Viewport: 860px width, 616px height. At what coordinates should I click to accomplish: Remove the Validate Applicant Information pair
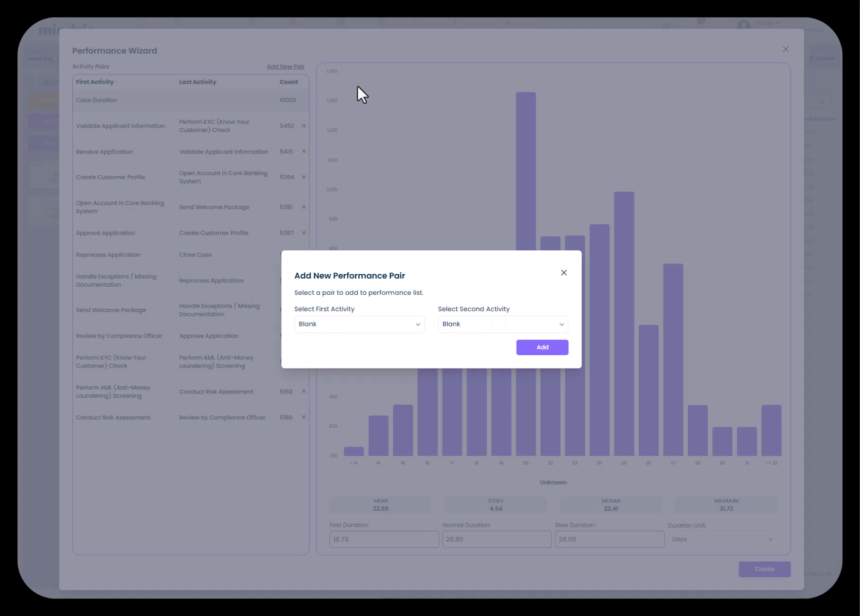point(304,126)
